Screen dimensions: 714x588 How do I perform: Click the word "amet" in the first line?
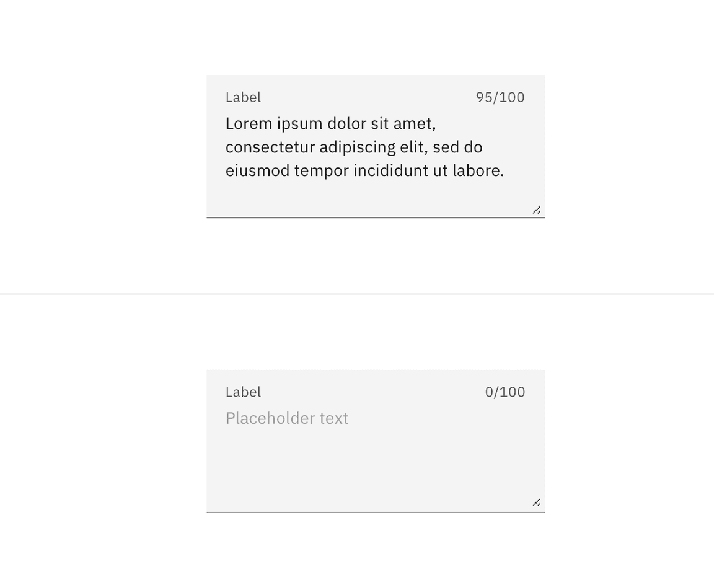412,124
